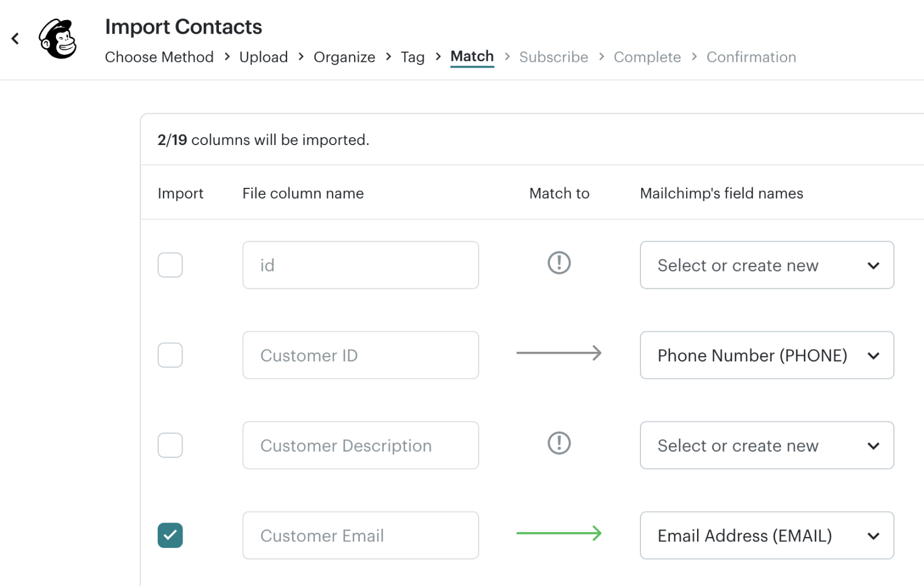Click the warning icon for id row
Viewport: 924px width, 586px height.
click(559, 263)
